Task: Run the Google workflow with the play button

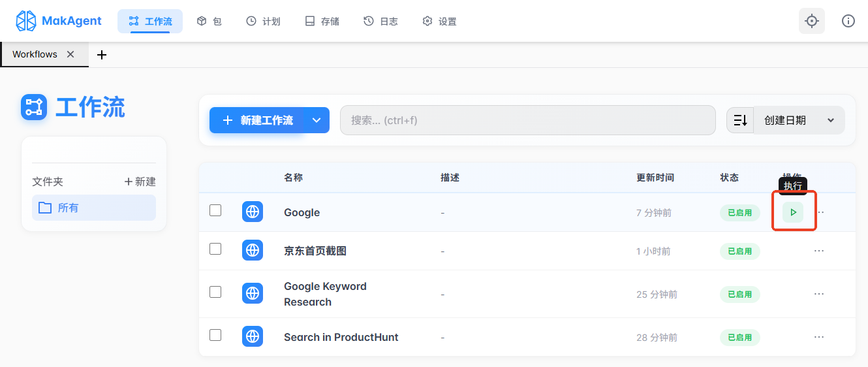Action: click(793, 212)
